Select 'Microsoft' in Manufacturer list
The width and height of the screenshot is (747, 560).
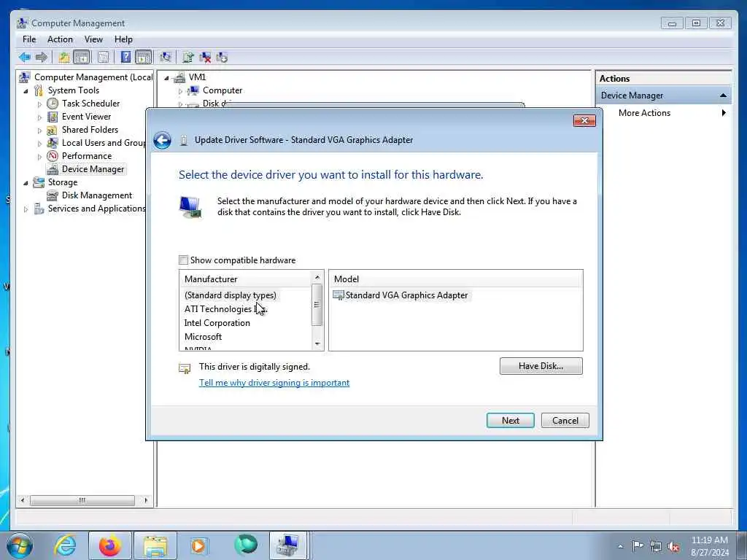coord(203,337)
